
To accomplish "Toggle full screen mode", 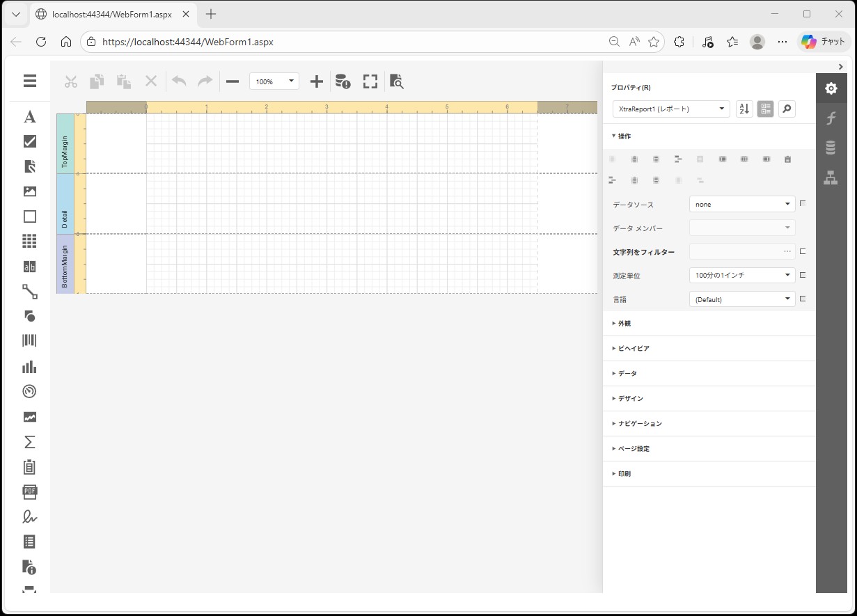I will pyautogui.click(x=370, y=81).
